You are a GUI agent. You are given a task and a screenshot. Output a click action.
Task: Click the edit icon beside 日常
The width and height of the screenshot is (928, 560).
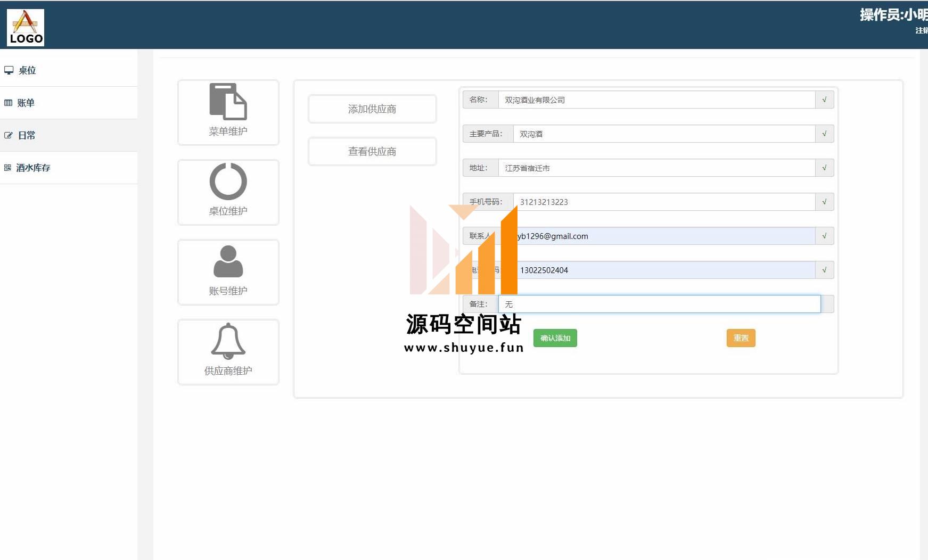coord(8,135)
